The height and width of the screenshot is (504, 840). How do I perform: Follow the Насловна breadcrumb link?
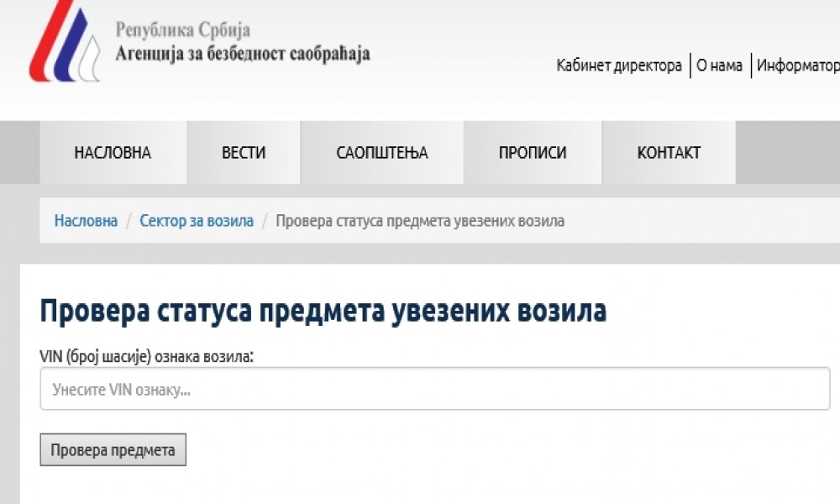tap(86, 220)
